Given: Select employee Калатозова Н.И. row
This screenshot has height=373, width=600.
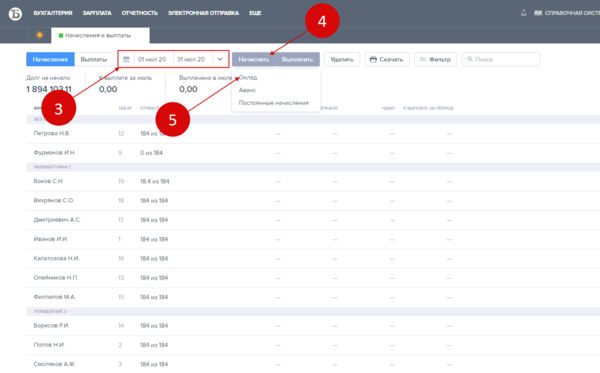Looking at the screenshot, I should [x=313, y=259].
